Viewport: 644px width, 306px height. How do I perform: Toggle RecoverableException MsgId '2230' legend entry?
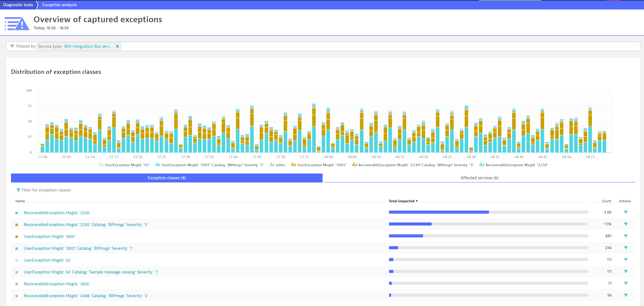click(513, 165)
